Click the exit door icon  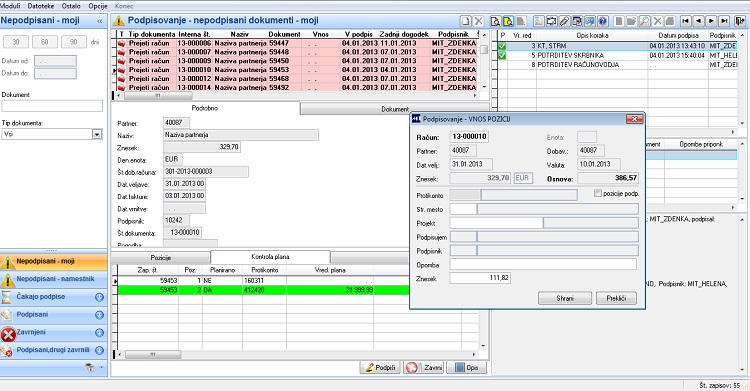[x=740, y=21]
